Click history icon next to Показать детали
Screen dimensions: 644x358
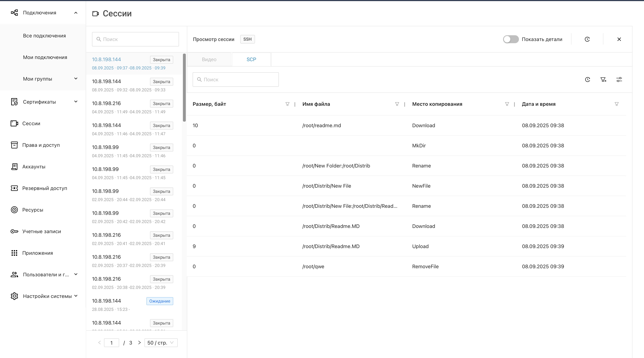[587, 39]
